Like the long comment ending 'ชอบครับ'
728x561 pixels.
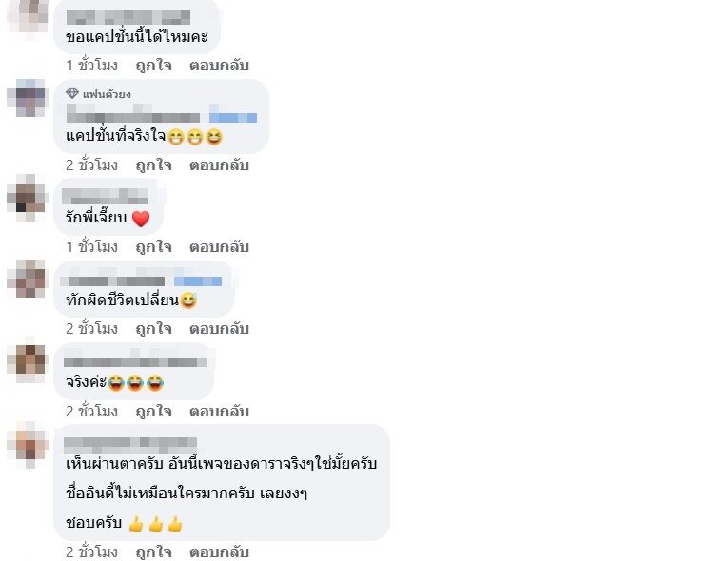(x=153, y=552)
